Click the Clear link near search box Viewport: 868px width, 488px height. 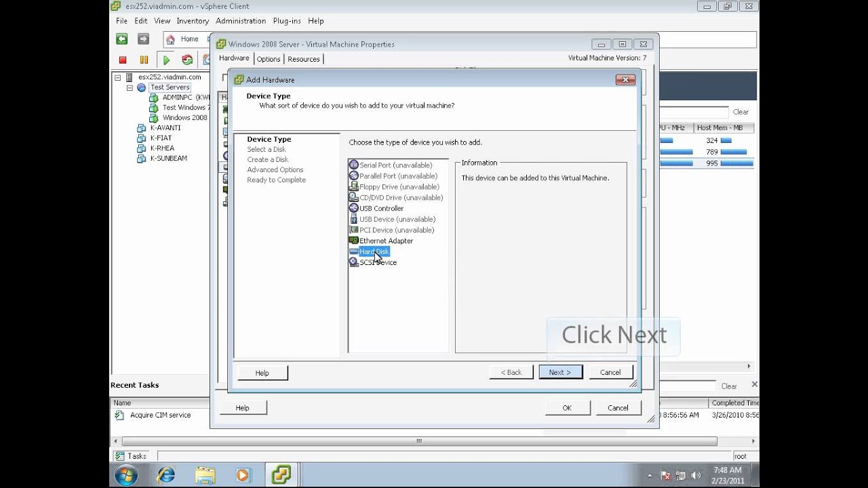(741, 112)
